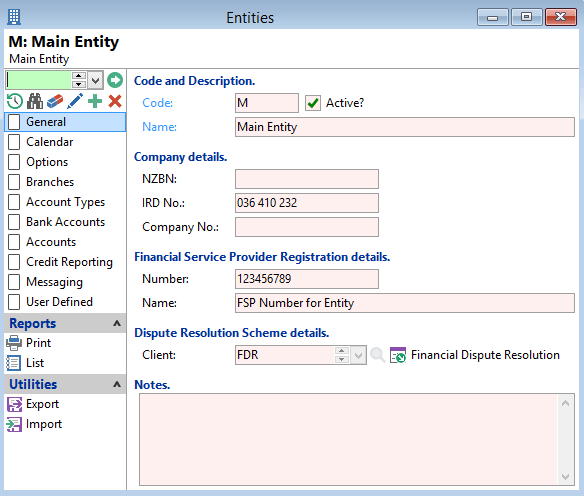Viewport: 584px width, 496px height.
Task: Click the List report icon
Action: (x=14, y=363)
